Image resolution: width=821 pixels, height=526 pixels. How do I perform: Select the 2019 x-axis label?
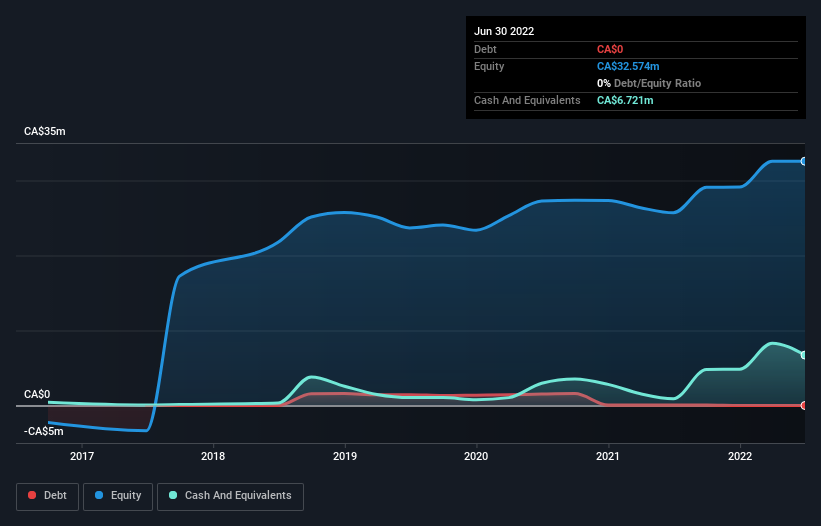345,456
